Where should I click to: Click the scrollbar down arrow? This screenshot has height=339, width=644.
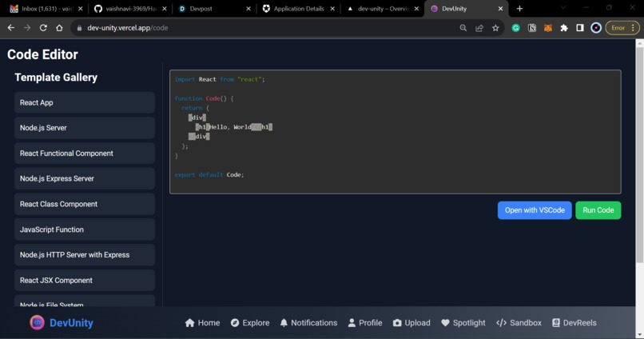coord(639,334)
